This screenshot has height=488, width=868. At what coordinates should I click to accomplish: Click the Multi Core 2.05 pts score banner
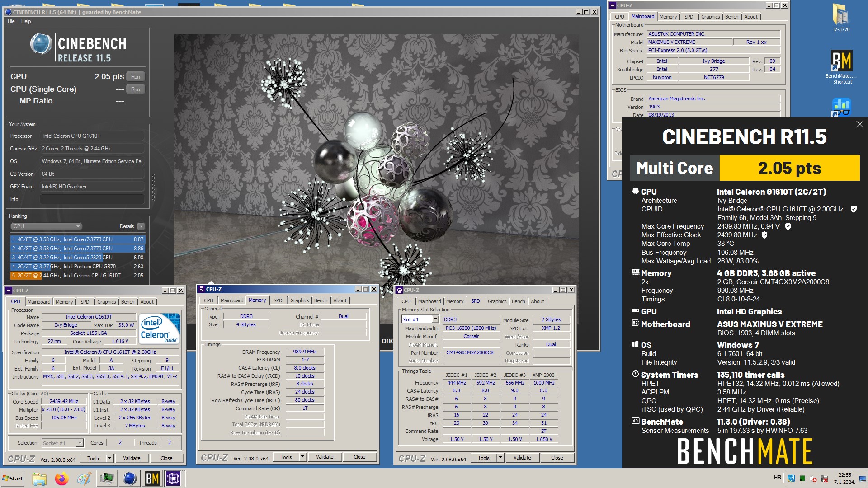(x=745, y=168)
